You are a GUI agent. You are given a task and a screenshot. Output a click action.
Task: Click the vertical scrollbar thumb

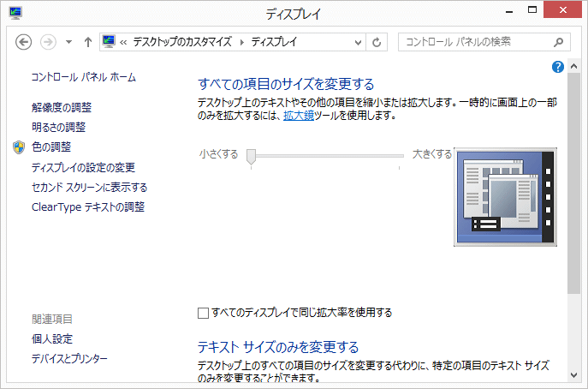pyautogui.click(x=573, y=183)
